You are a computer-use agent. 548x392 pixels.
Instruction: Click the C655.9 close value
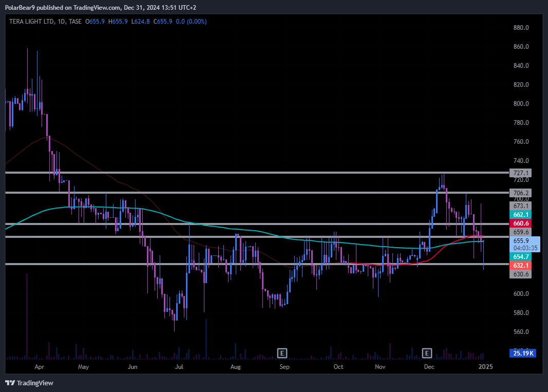pos(163,22)
